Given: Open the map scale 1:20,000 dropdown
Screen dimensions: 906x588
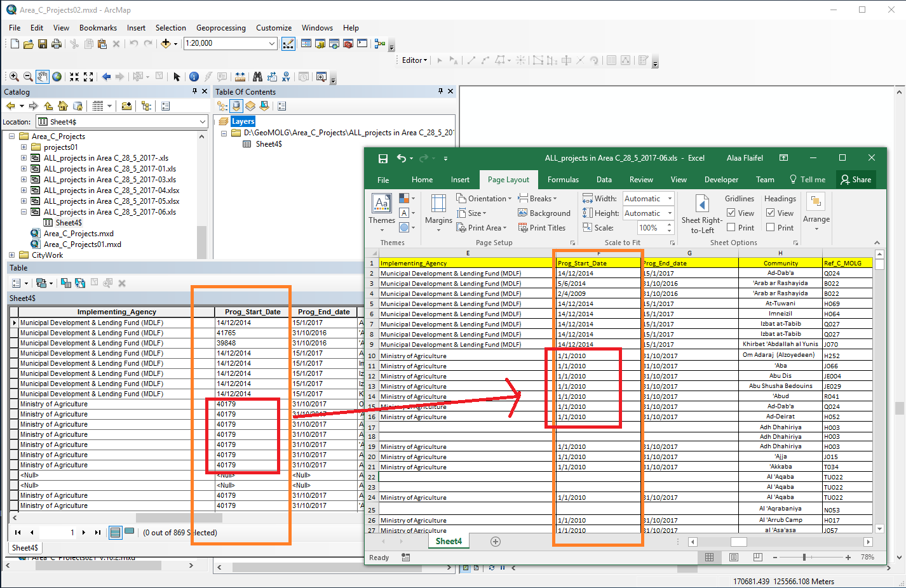Looking at the screenshot, I should (x=272, y=44).
